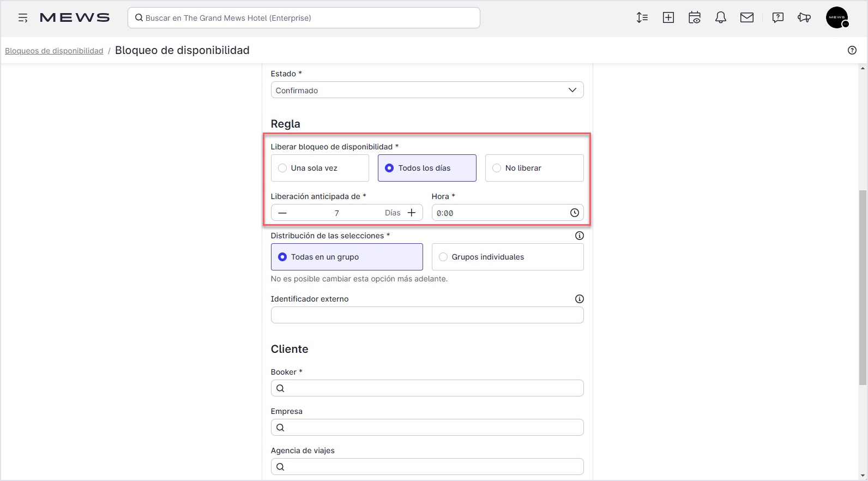Click the announcements megaphone icon
This screenshot has height=481, width=868.
(x=804, y=17)
